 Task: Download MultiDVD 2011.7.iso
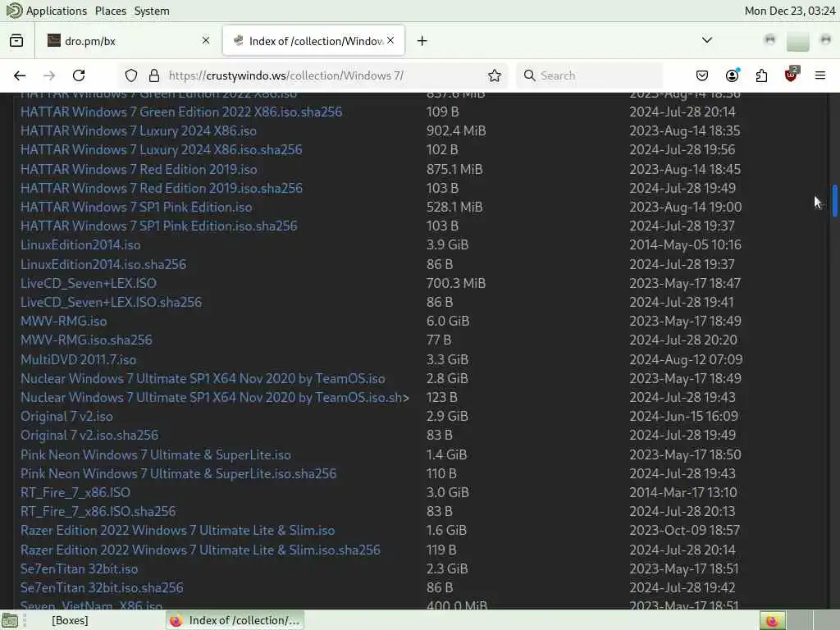click(x=78, y=359)
